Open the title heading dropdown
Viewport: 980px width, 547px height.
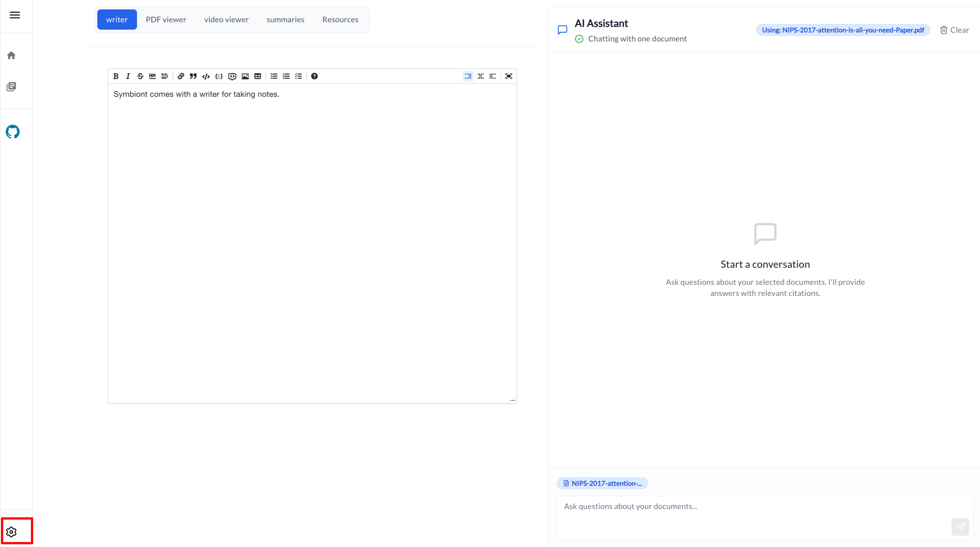[164, 76]
